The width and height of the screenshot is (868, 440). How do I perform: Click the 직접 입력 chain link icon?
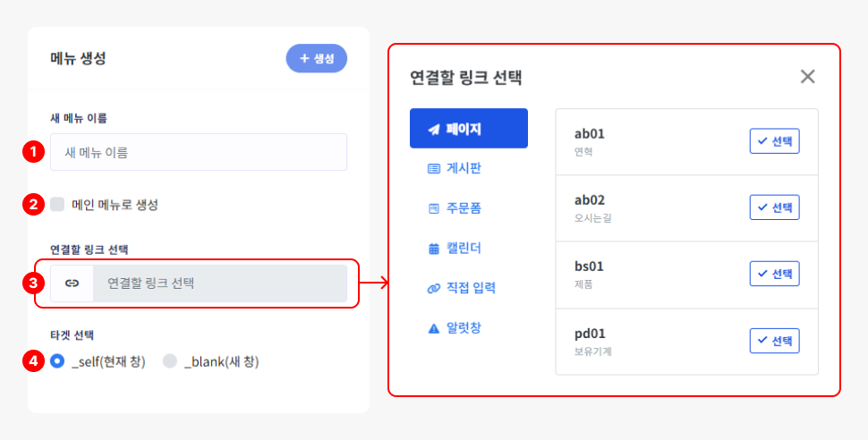pos(434,288)
